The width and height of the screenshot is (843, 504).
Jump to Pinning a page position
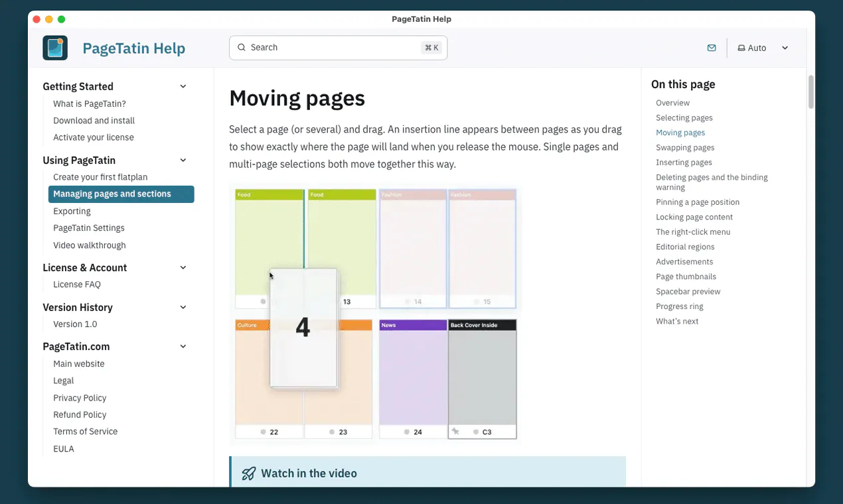click(x=698, y=202)
